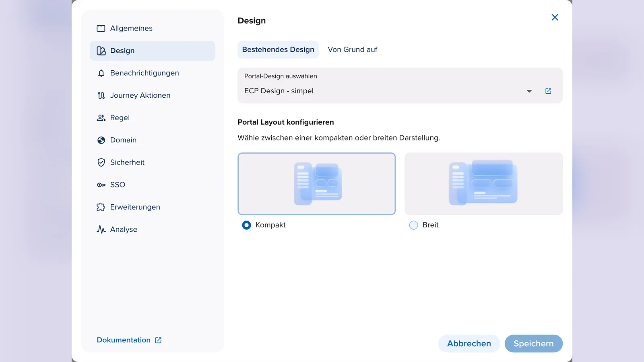Screen dimensions: 644x362
Task: Click the pulse icon beside Analyse
Action: coord(101,229)
